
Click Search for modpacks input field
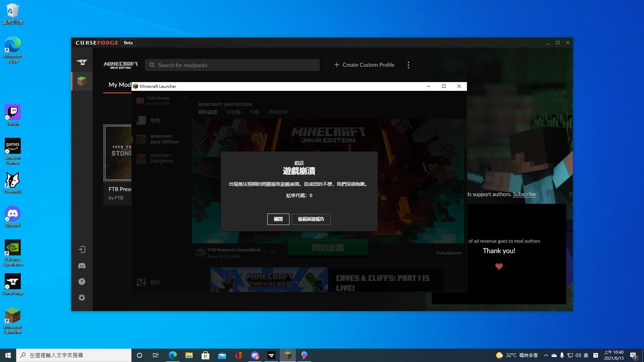click(232, 65)
